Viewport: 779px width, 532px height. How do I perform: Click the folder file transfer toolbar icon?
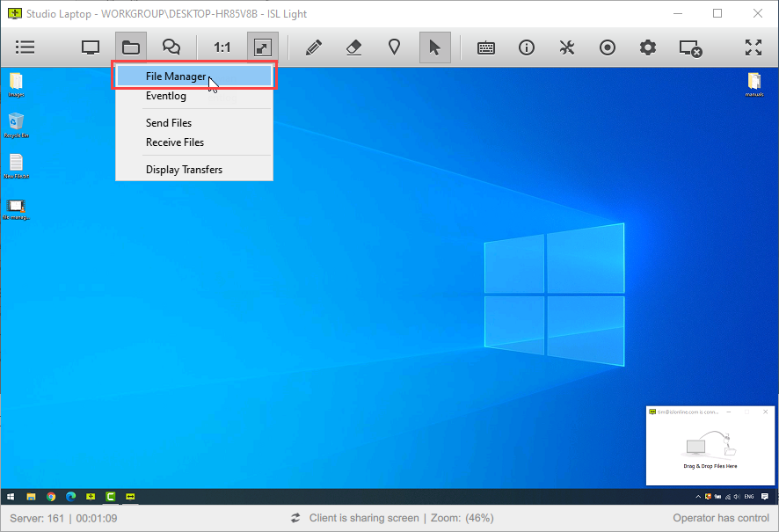click(x=131, y=47)
